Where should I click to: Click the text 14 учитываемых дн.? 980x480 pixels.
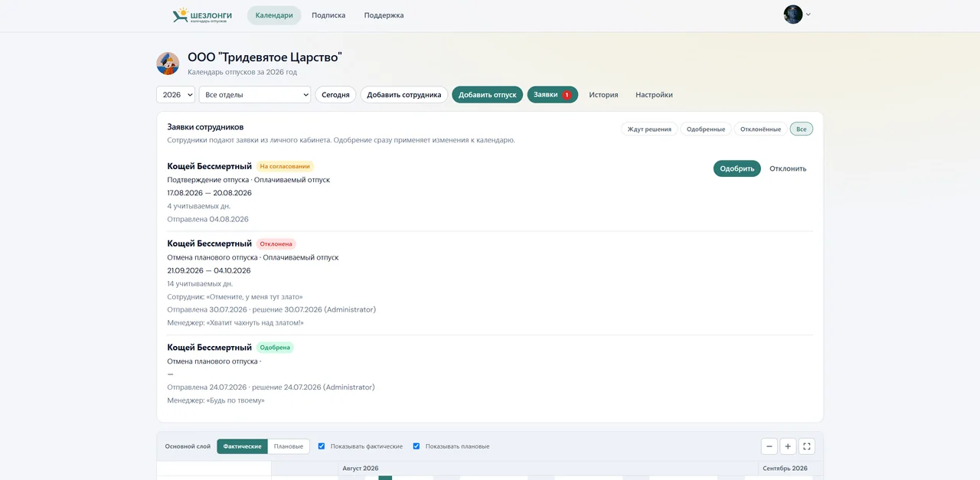(x=201, y=283)
